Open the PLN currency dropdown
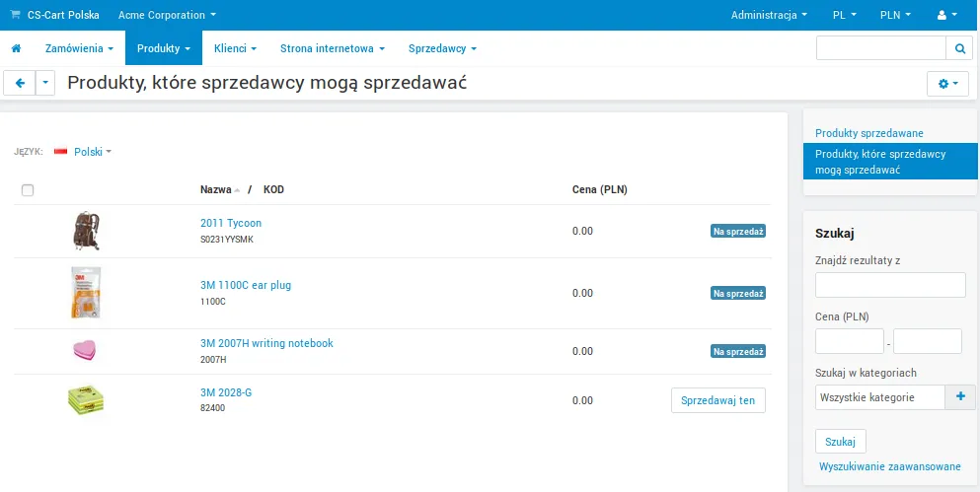The height and width of the screenshot is (492, 980). (895, 15)
